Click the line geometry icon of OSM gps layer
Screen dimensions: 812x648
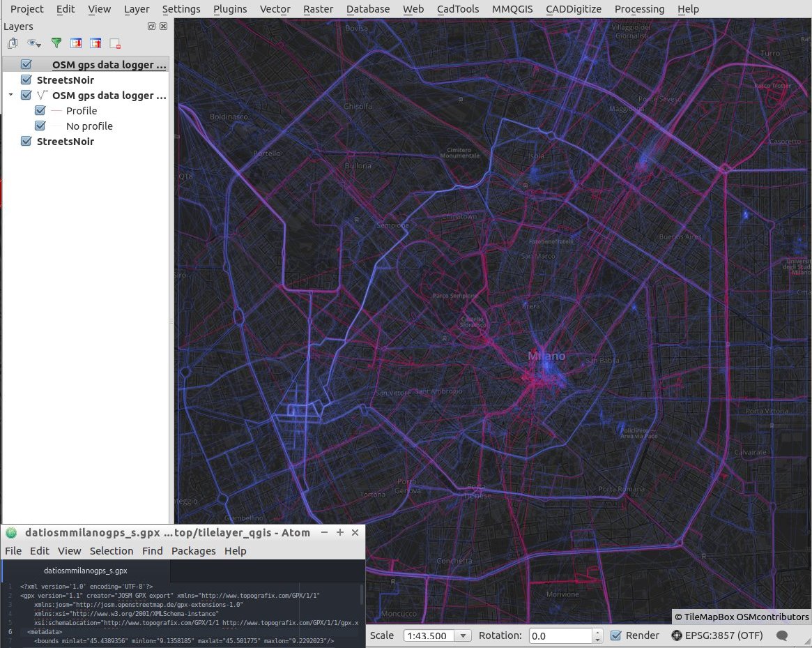click(x=43, y=96)
